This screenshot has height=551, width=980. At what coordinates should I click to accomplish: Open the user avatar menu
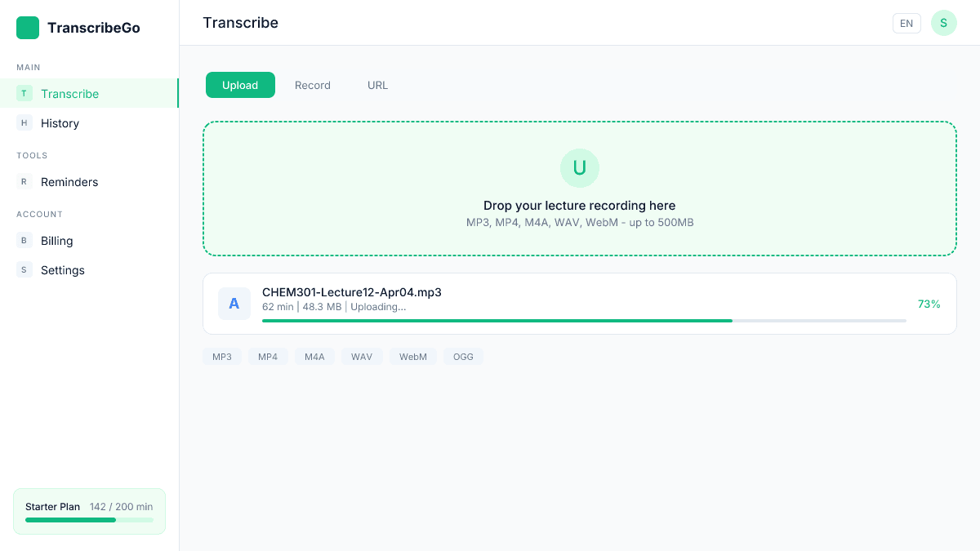944,23
